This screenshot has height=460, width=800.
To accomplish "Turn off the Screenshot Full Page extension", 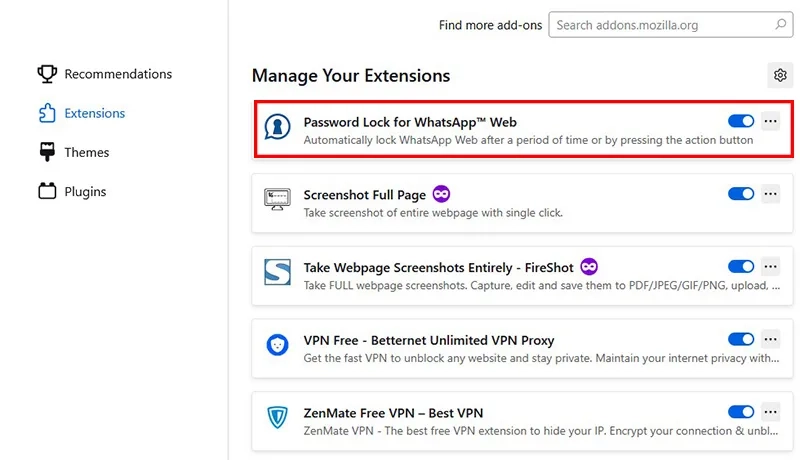I will (741, 194).
